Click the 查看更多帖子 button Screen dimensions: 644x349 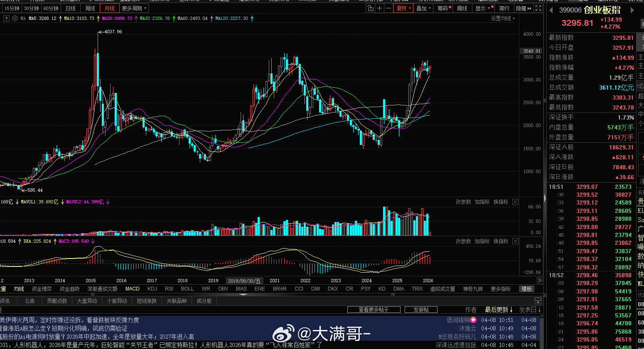(374, 309)
